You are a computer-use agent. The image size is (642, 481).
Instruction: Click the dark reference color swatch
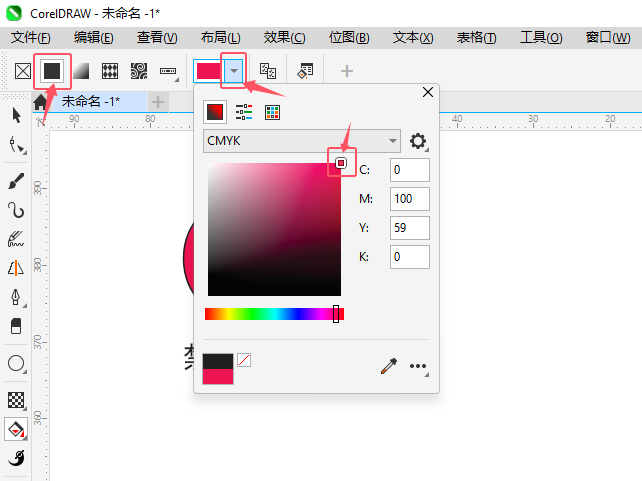[218, 362]
